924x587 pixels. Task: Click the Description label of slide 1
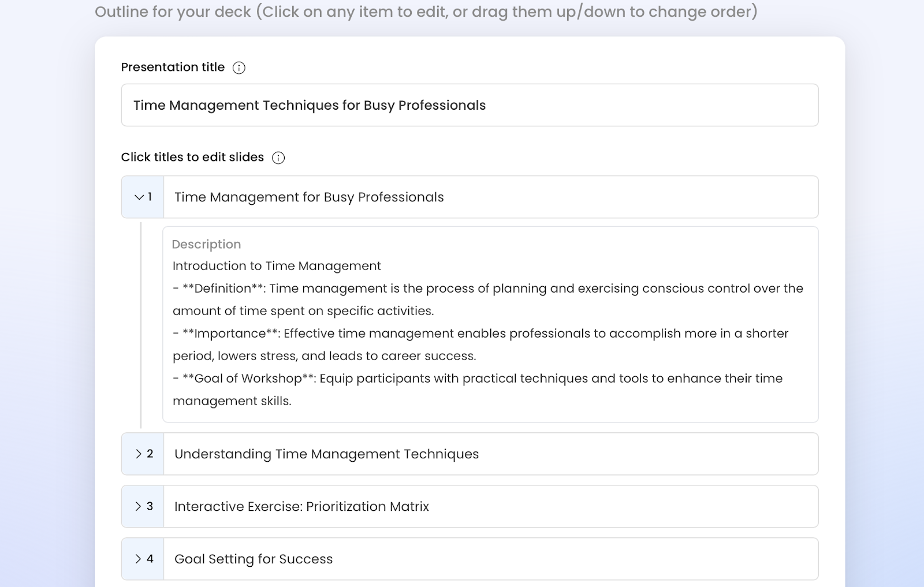206,245
